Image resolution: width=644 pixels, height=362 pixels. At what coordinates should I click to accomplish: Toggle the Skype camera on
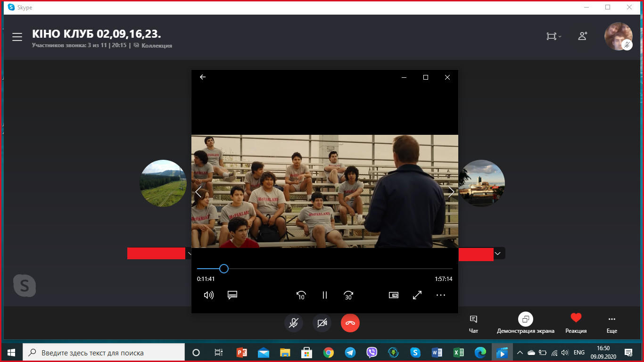point(322,323)
